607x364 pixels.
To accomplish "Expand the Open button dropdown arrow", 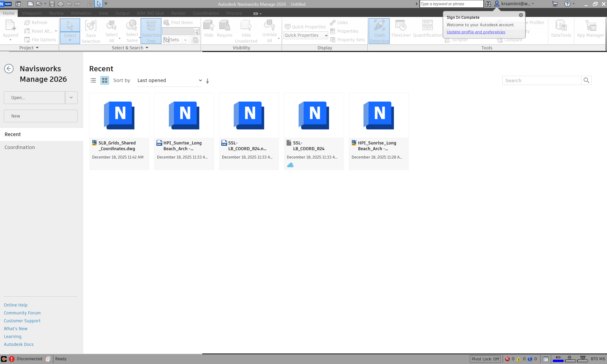I will tap(71, 98).
